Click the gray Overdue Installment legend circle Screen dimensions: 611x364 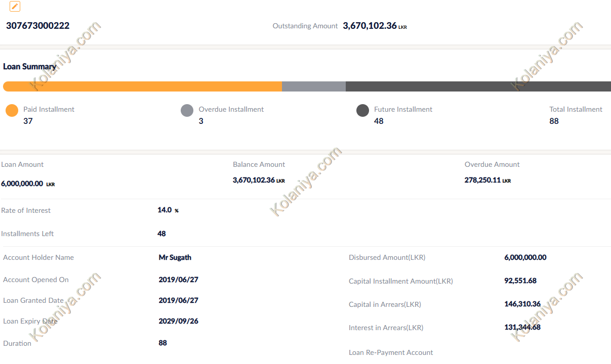[187, 111]
